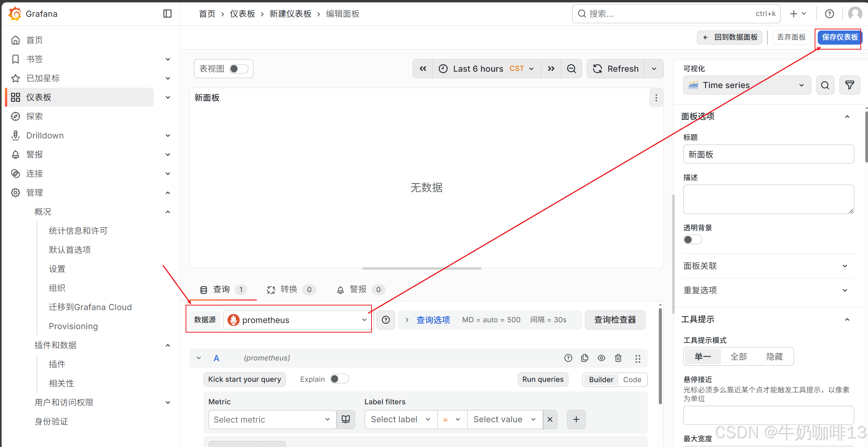Expand the 面板关联 section
Screen dimensions: 868x447
pyautogui.click(x=768, y=266)
